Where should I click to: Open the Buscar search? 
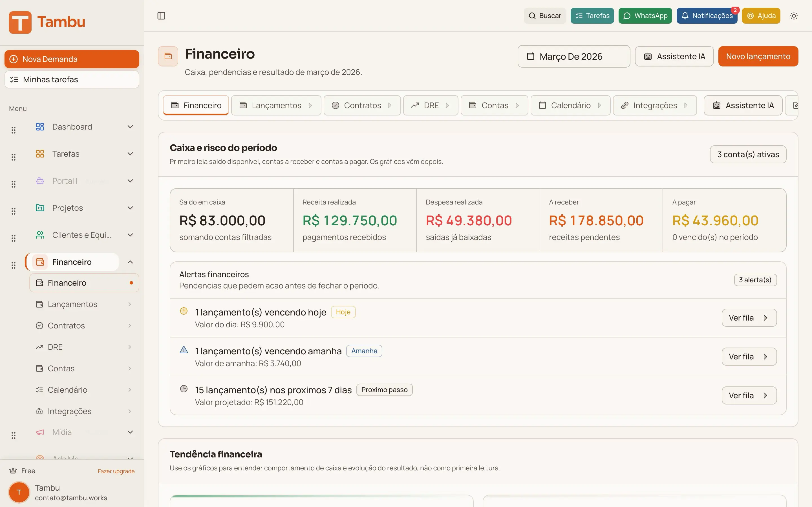(x=545, y=15)
